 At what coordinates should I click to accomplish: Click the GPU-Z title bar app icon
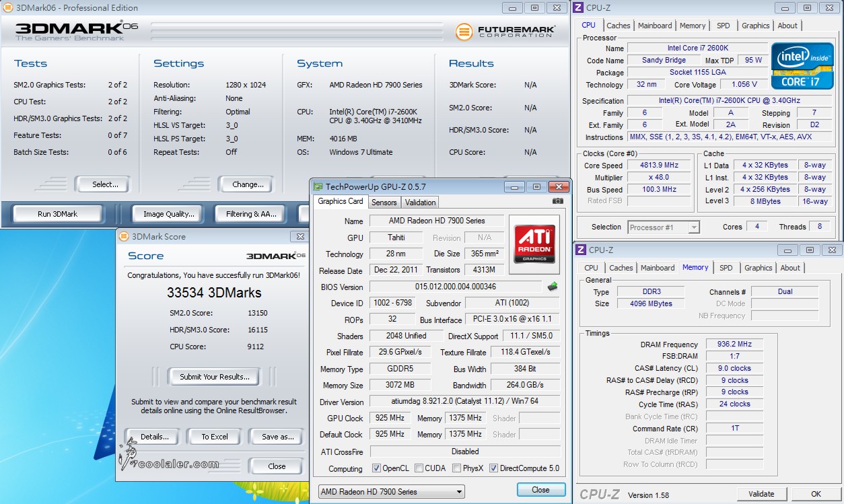[x=318, y=186]
